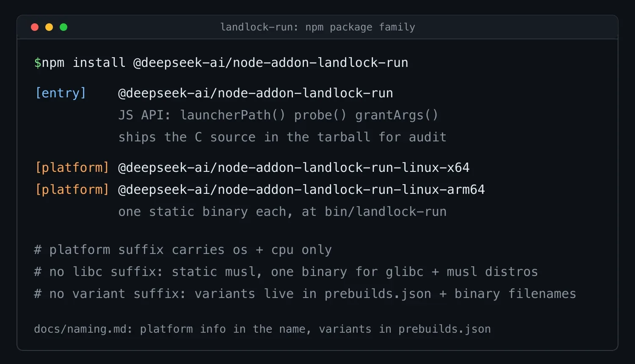Click the comment 'platform suffix carries os + cpu only'
635x364 pixels.
pos(183,250)
